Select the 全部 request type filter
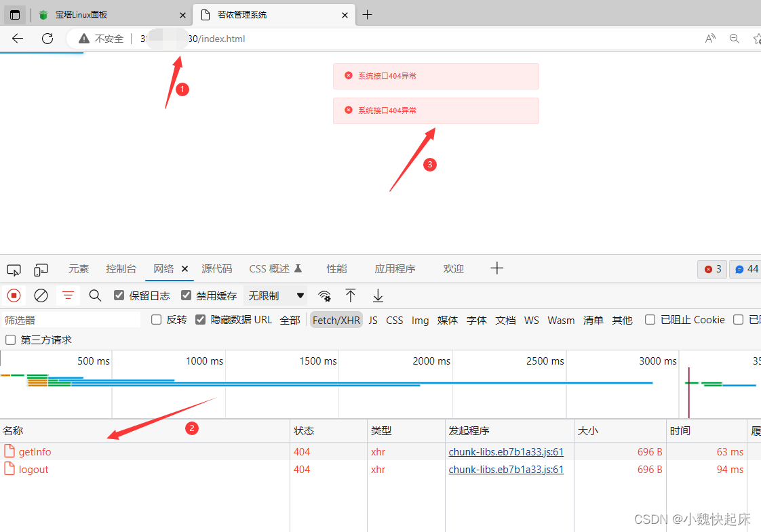Screen dimensions: 761x532 290,320
